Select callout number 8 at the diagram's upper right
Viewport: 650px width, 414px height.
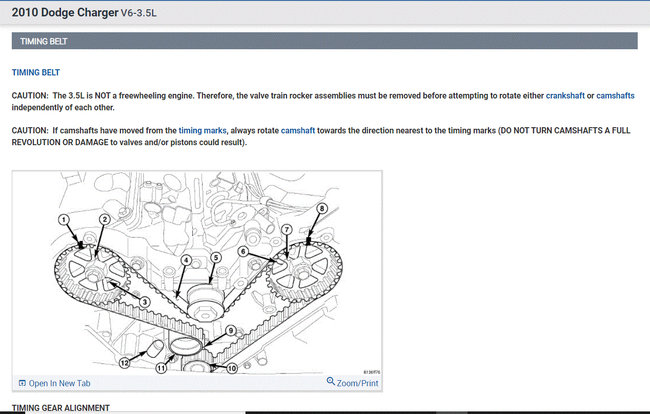pyautogui.click(x=321, y=208)
